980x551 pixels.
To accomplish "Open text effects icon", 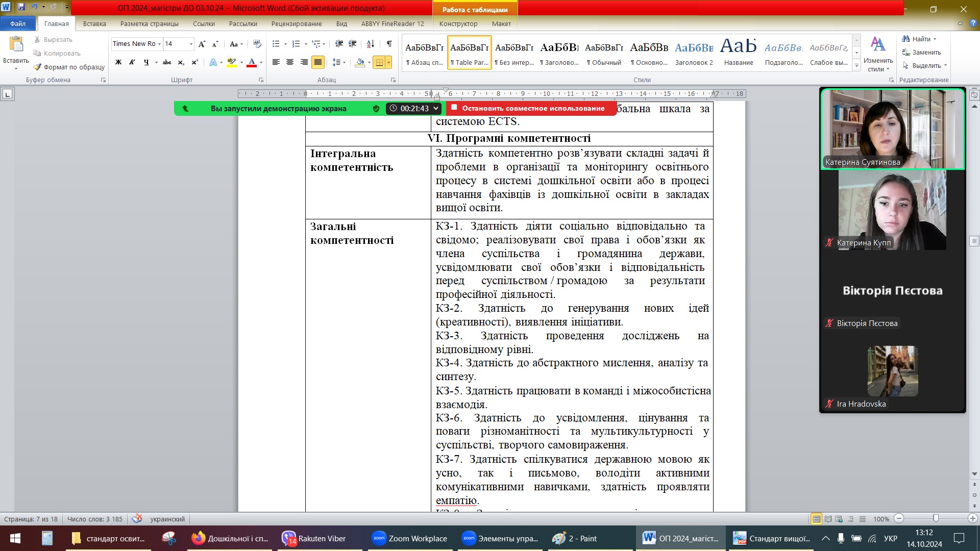I will (213, 62).
